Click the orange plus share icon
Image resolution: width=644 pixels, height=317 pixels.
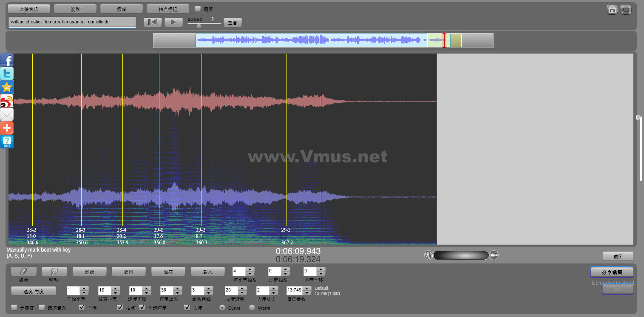tap(7, 128)
